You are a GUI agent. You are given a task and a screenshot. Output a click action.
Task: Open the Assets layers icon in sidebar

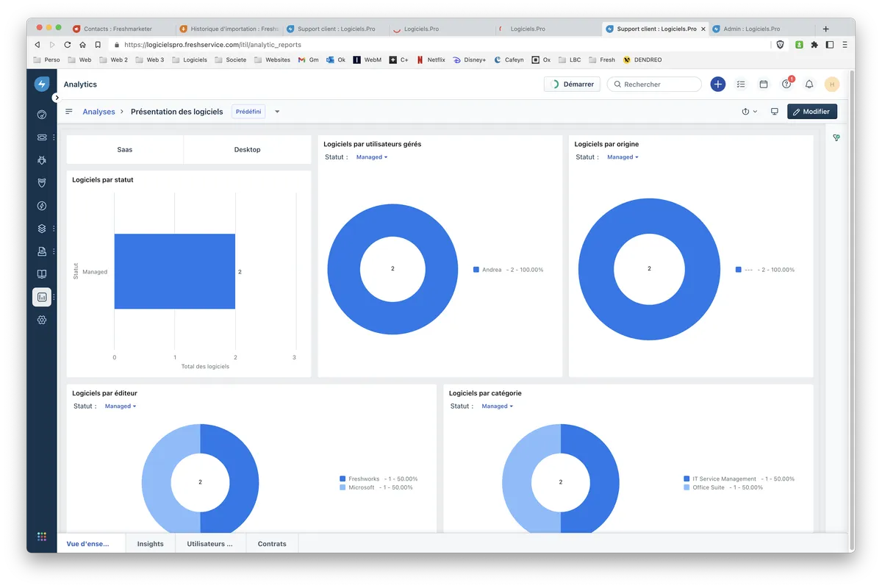(x=42, y=229)
